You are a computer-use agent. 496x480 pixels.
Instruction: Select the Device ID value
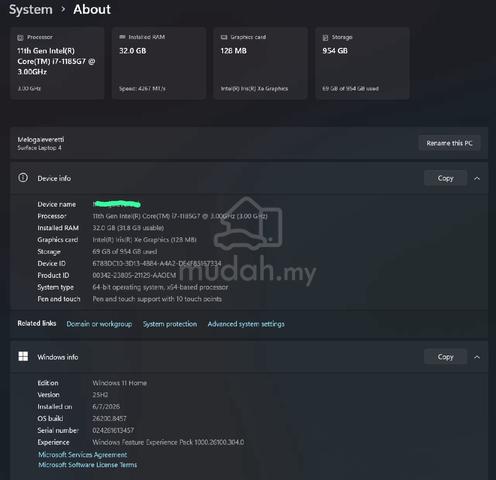(x=157, y=263)
